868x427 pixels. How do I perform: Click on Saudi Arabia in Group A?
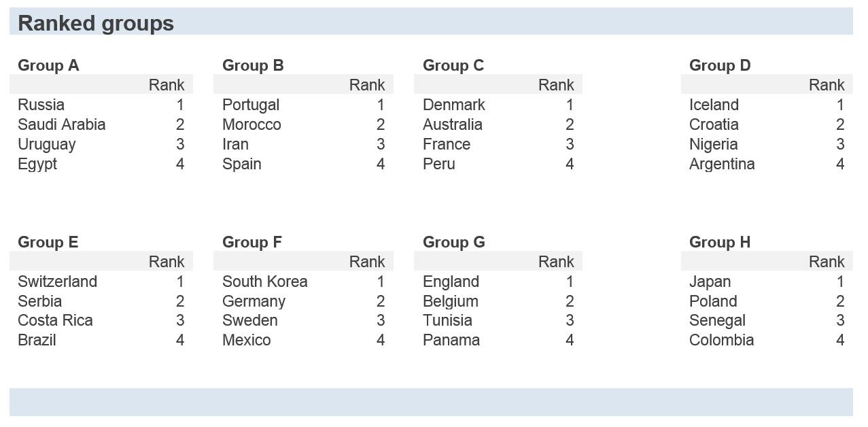(62, 124)
